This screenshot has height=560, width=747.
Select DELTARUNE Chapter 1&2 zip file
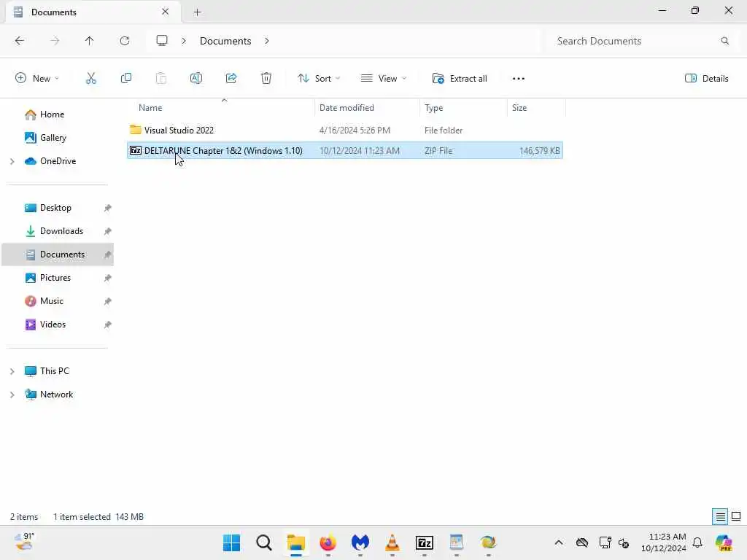(x=345, y=150)
